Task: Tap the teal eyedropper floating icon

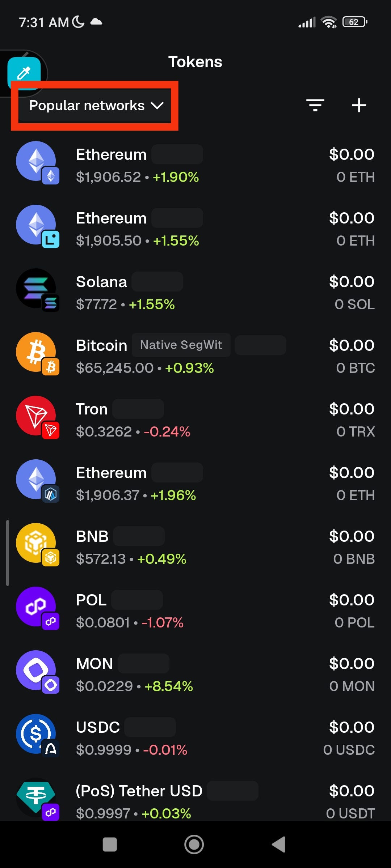Action: pos(24,73)
